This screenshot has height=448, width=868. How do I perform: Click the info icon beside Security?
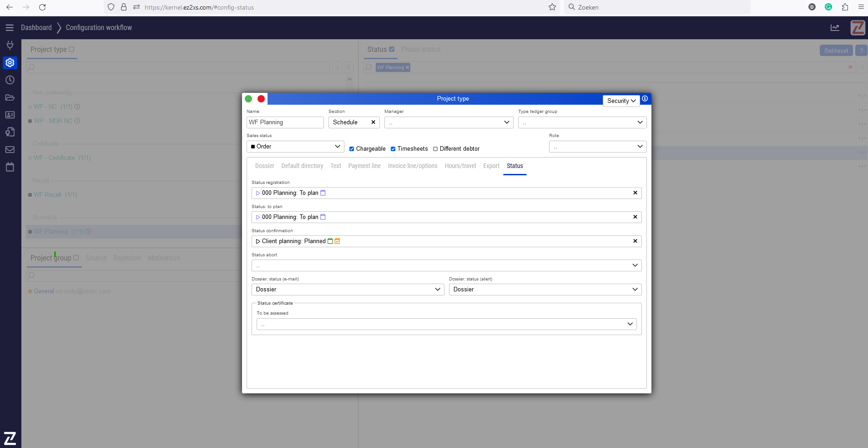[645, 99]
